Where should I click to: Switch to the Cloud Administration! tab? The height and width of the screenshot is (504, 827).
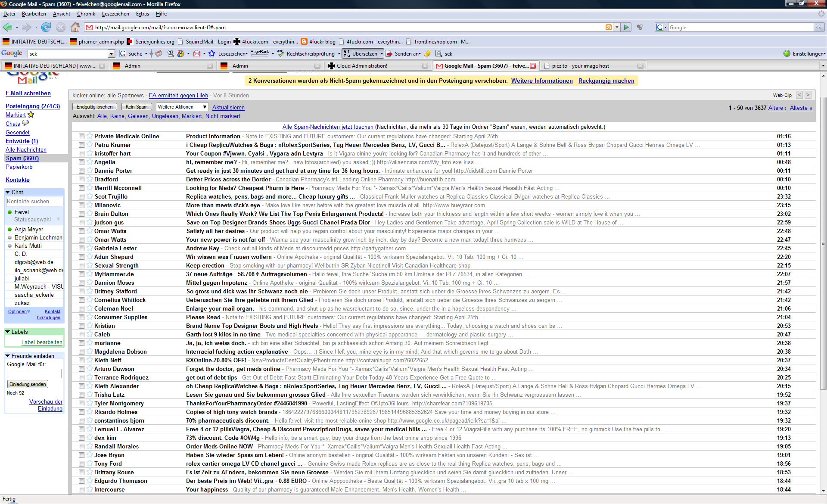(x=377, y=66)
